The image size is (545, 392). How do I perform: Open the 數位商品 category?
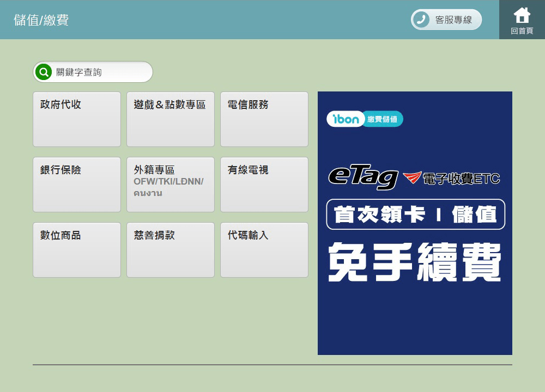pos(77,250)
